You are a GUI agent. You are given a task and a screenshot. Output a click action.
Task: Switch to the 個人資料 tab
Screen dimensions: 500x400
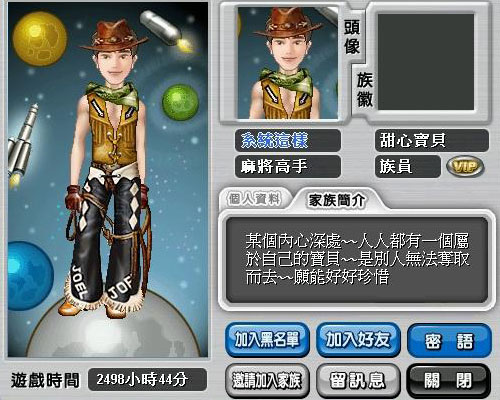[254, 199]
